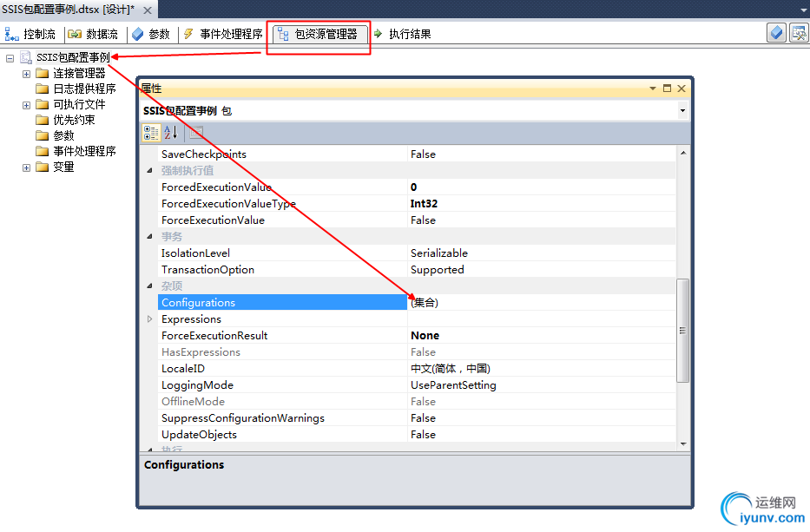Switch to the 控制流 tab

pos(30,34)
